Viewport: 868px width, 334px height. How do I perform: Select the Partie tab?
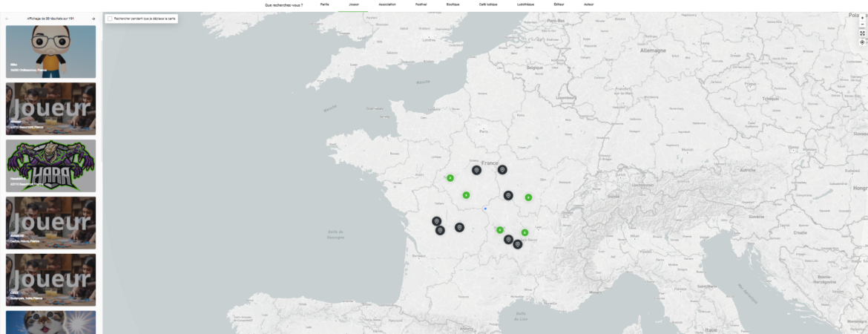tap(324, 4)
